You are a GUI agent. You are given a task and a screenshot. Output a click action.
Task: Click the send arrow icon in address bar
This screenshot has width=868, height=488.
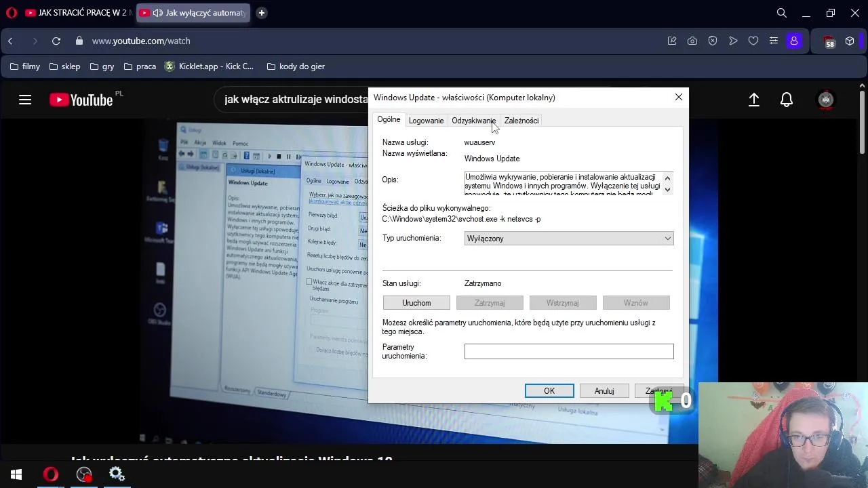pos(733,41)
